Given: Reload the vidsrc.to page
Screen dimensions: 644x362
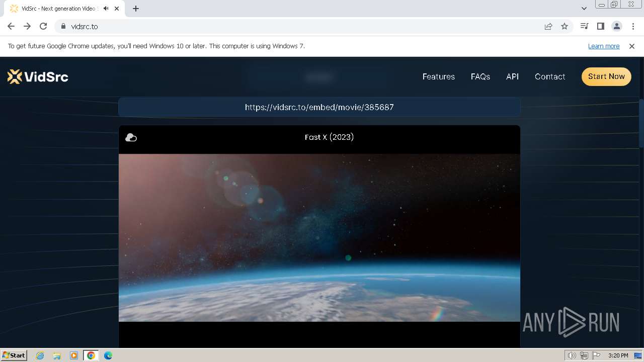Looking at the screenshot, I should click(x=43, y=26).
